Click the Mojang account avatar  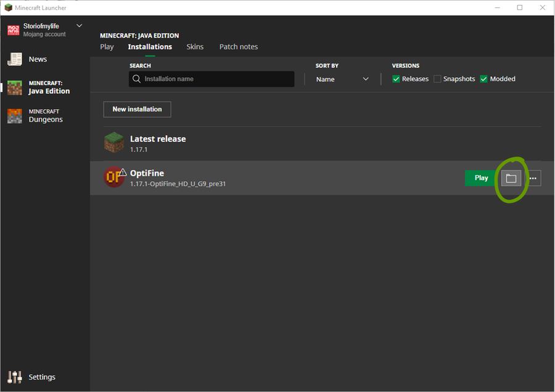[14, 30]
